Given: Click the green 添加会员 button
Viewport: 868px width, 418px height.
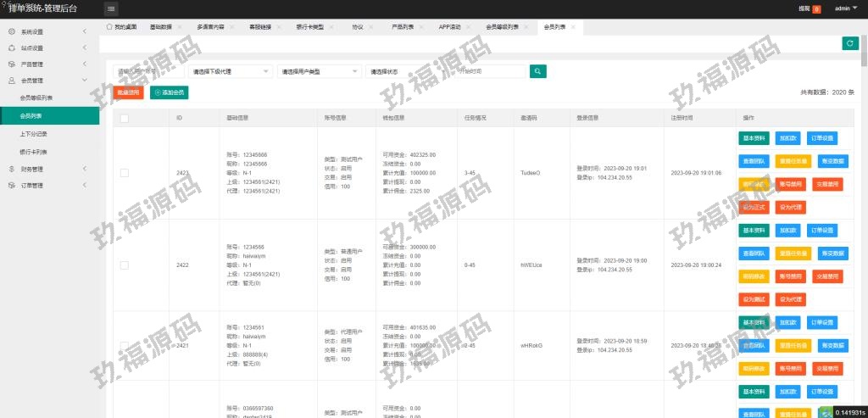Looking at the screenshot, I should click(x=169, y=92).
